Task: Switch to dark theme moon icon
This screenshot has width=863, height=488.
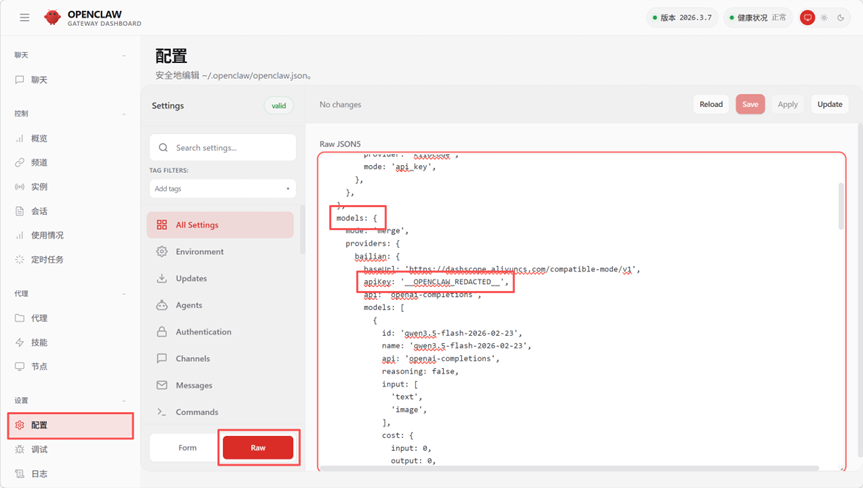Action: tap(840, 18)
